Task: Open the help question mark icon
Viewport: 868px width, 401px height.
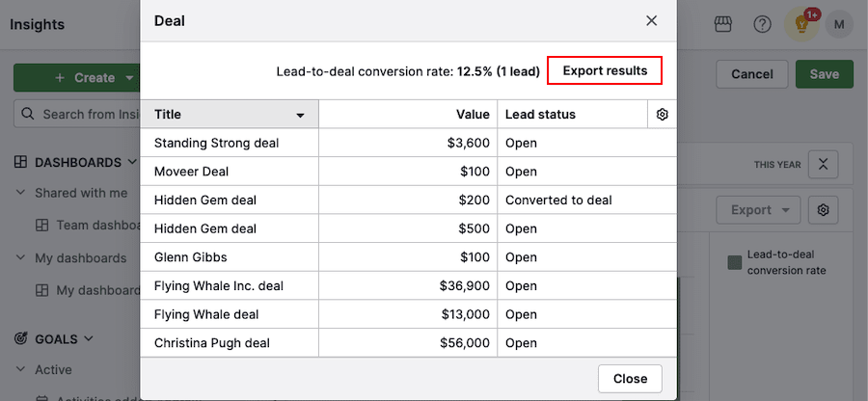Action: pos(762,24)
